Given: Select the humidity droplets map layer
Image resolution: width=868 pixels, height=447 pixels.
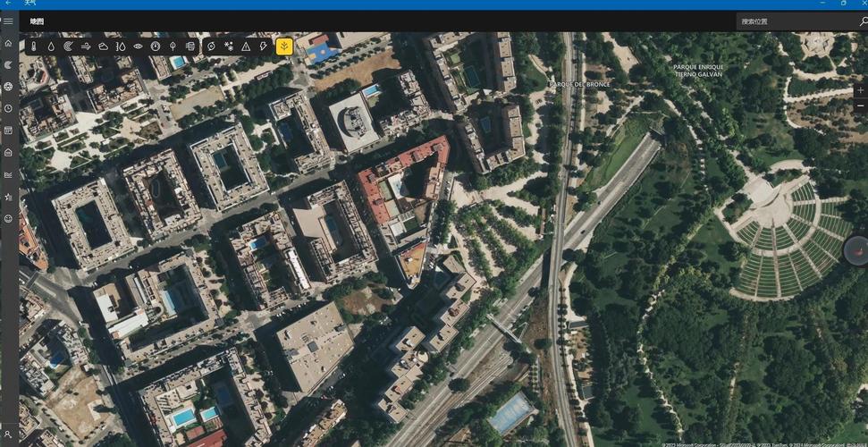Looking at the screenshot, I should [121, 46].
